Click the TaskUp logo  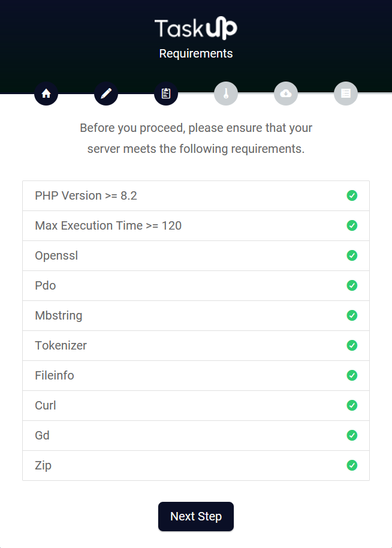click(x=196, y=29)
